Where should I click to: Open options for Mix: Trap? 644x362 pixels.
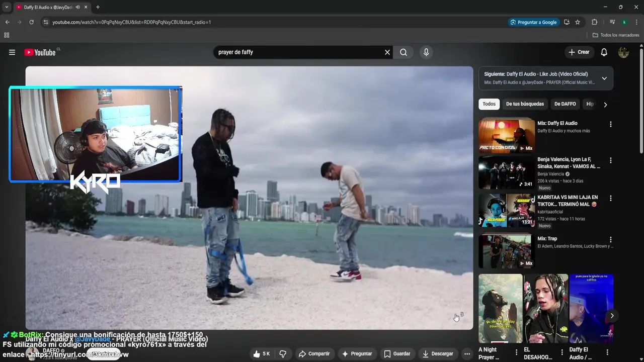pyautogui.click(x=611, y=240)
